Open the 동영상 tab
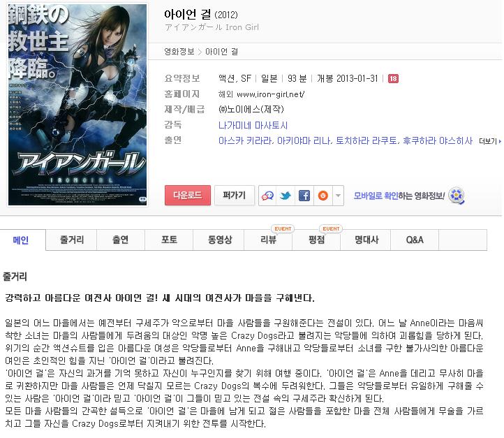This screenshot has width=504, height=438. pos(218,240)
